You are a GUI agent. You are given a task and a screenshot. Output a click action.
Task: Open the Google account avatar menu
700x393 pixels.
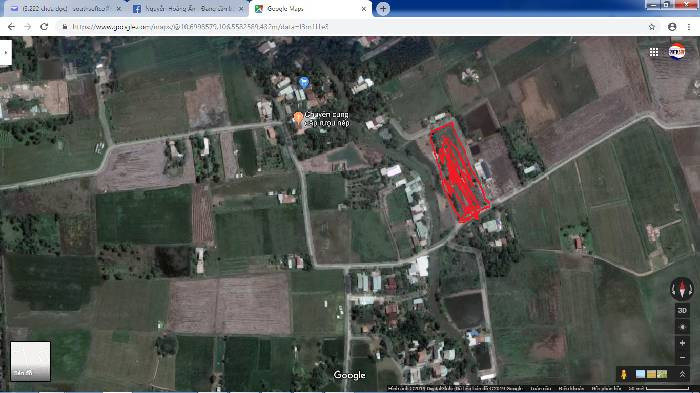(676, 52)
